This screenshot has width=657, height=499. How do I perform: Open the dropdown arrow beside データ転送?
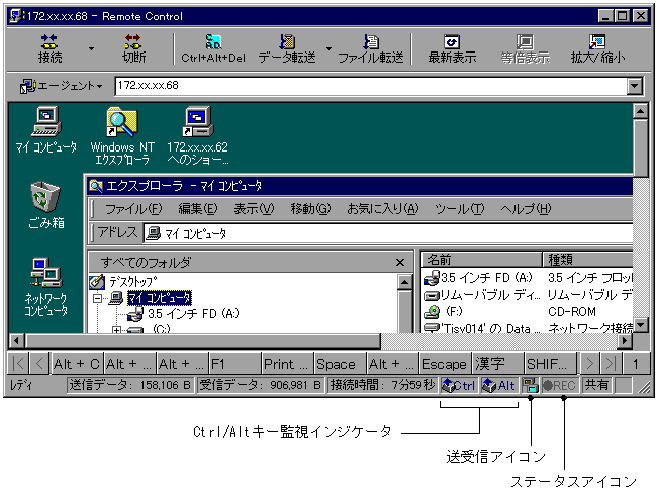click(x=329, y=49)
